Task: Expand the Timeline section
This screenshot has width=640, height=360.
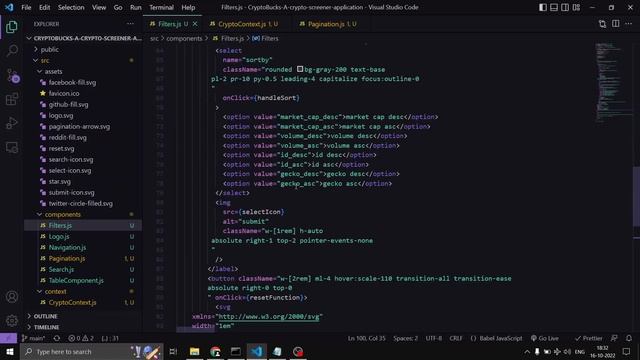Action: (x=46, y=327)
